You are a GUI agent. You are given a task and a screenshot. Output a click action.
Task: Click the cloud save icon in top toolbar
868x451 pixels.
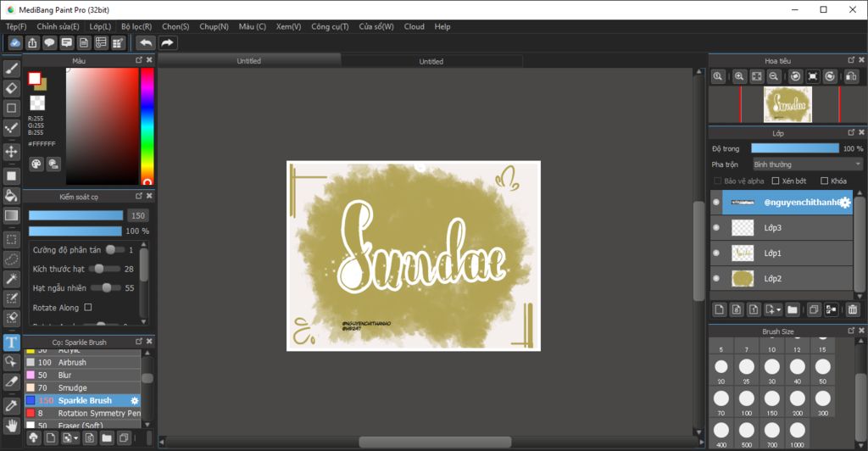point(15,42)
